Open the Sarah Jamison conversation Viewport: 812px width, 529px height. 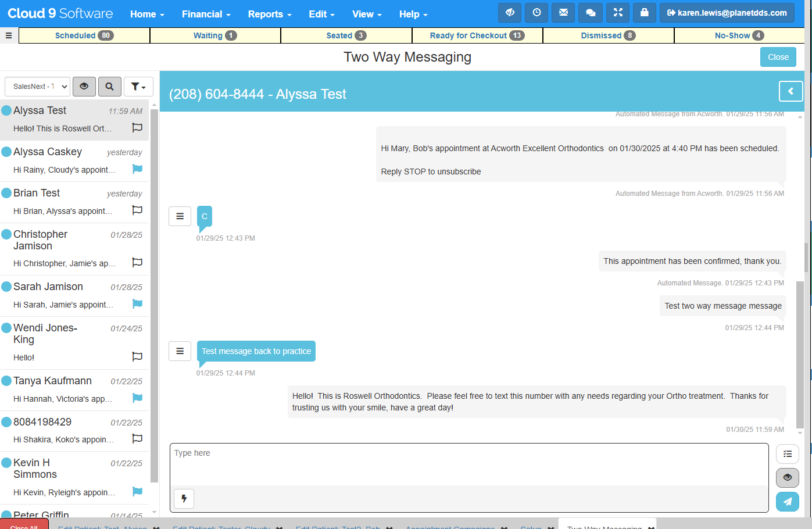tap(74, 296)
